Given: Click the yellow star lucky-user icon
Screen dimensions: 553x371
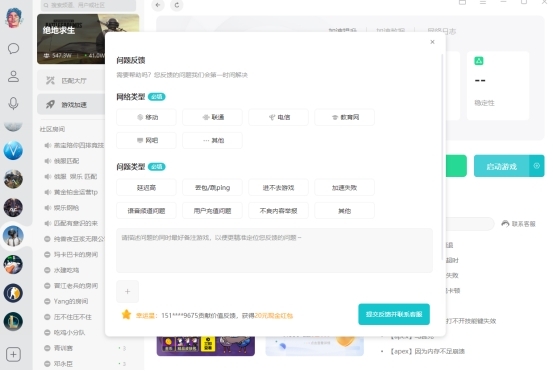Looking at the screenshot, I should tap(126, 315).
